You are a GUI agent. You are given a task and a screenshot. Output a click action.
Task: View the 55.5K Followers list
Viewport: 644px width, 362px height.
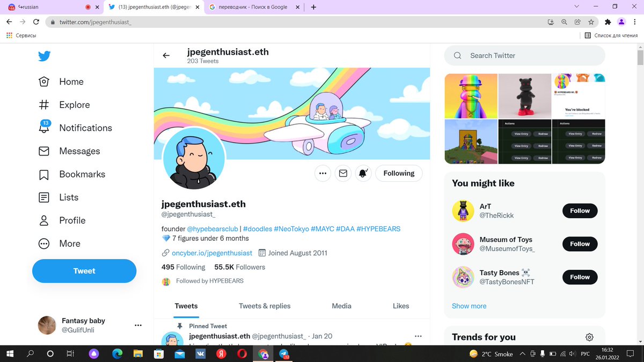[239, 267]
